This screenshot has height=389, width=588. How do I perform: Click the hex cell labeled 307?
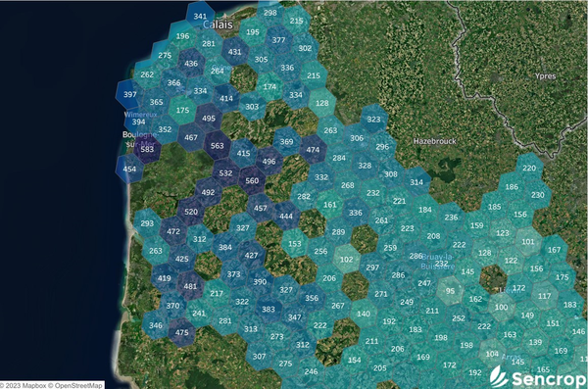pyautogui.click(x=260, y=356)
